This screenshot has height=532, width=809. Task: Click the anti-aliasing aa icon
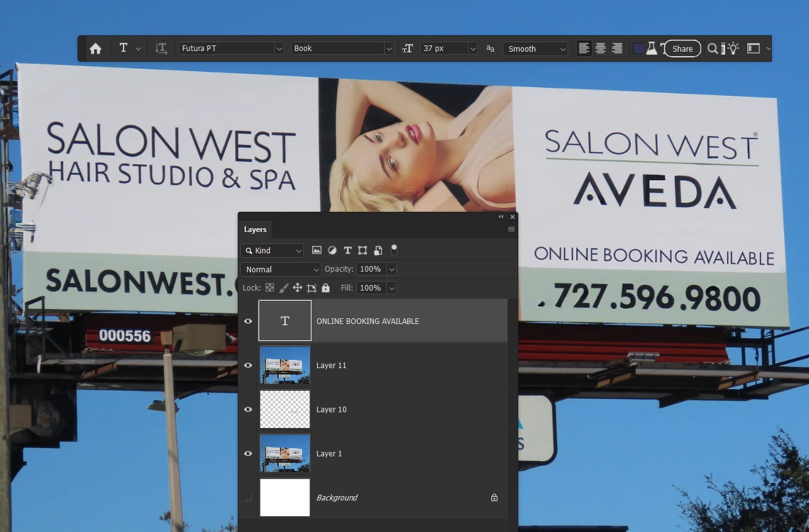491,49
